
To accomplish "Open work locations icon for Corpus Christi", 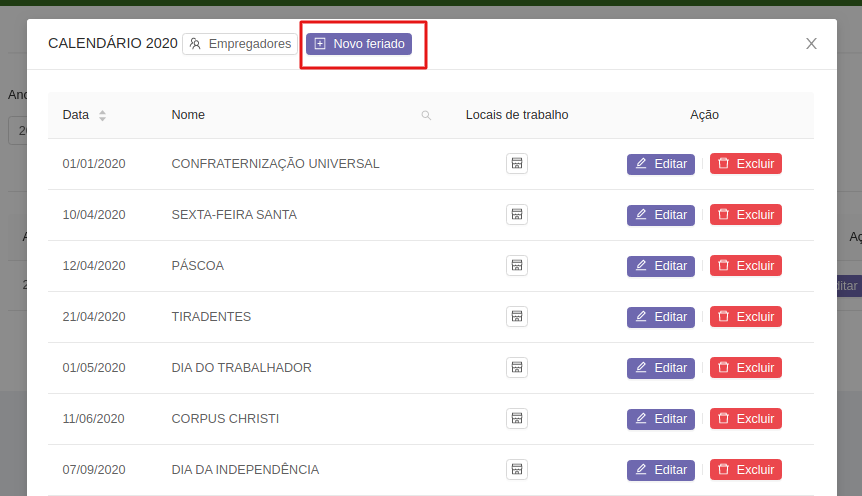I will coord(516,419).
